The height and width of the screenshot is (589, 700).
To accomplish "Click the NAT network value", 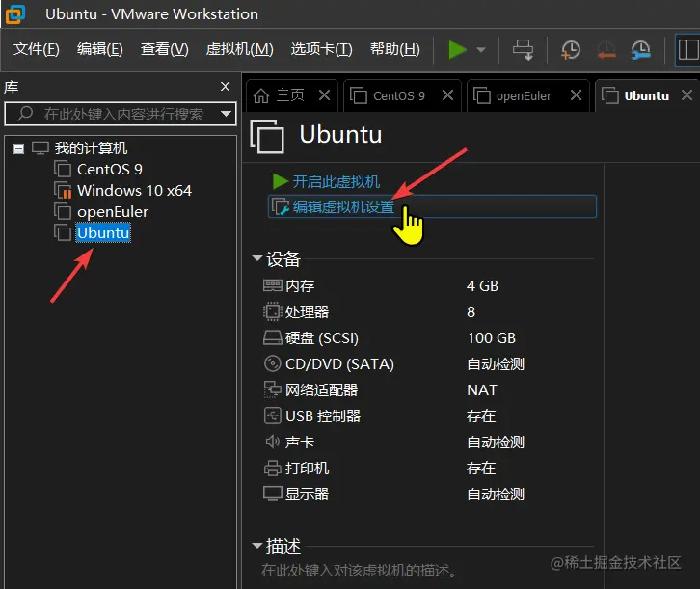I will coord(482,390).
